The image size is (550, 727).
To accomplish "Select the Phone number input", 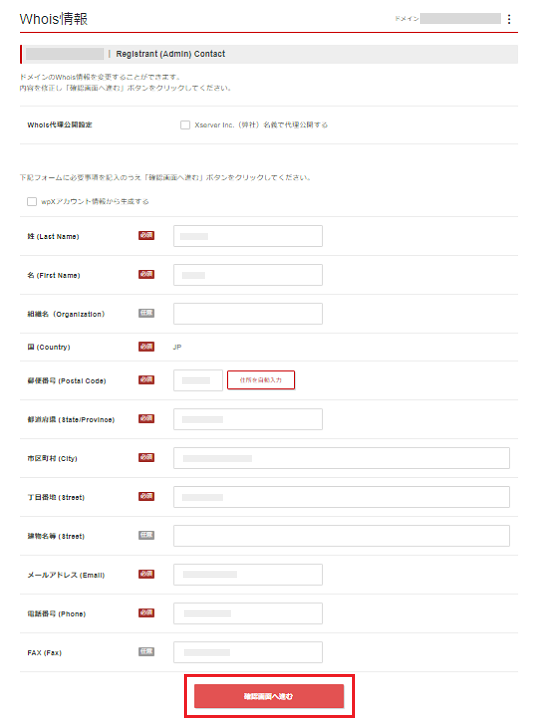I will [248, 613].
